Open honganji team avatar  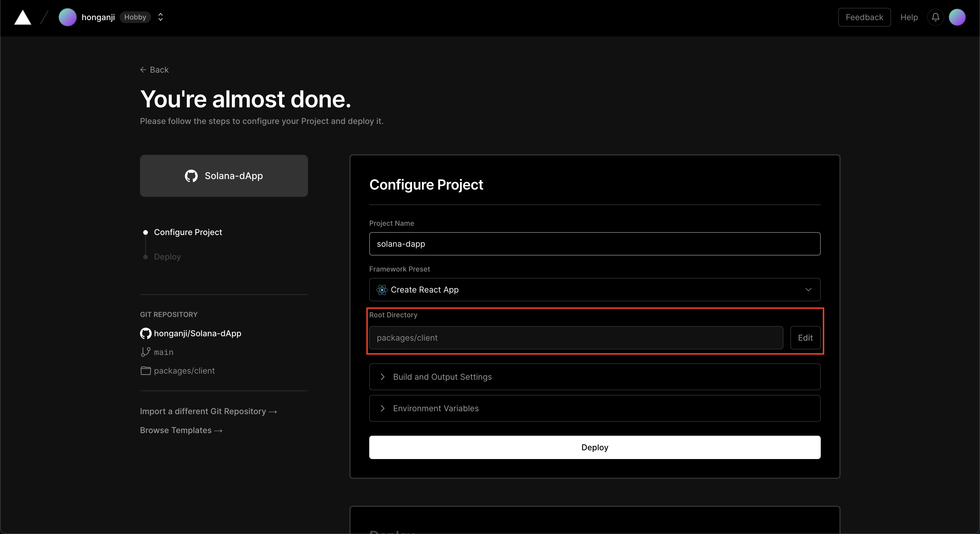coord(67,17)
